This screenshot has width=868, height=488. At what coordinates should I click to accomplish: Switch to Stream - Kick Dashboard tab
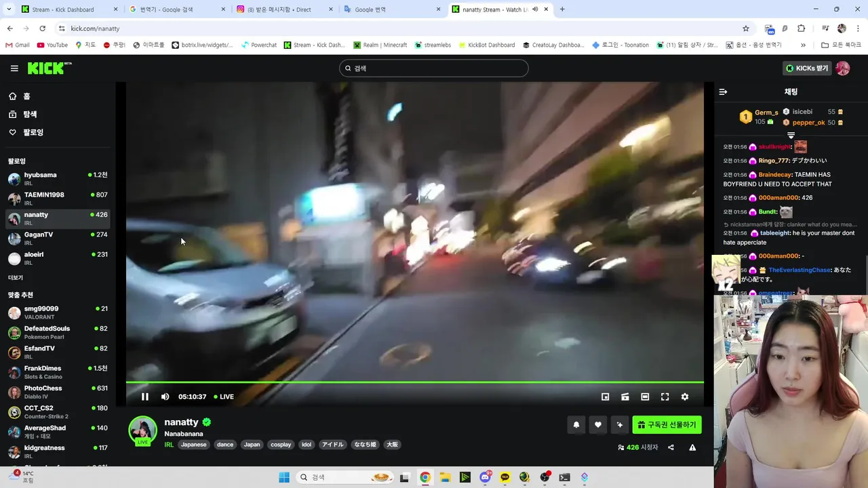click(x=68, y=9)
